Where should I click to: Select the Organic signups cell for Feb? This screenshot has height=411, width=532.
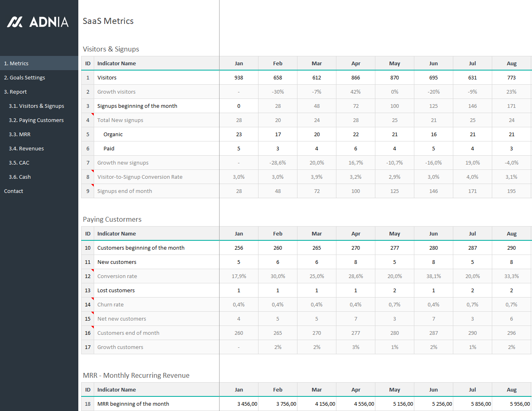click(x=278, y=134)
